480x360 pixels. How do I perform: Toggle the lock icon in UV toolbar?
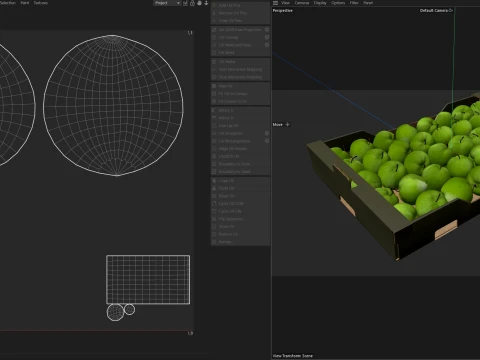[x=192, y=3]
